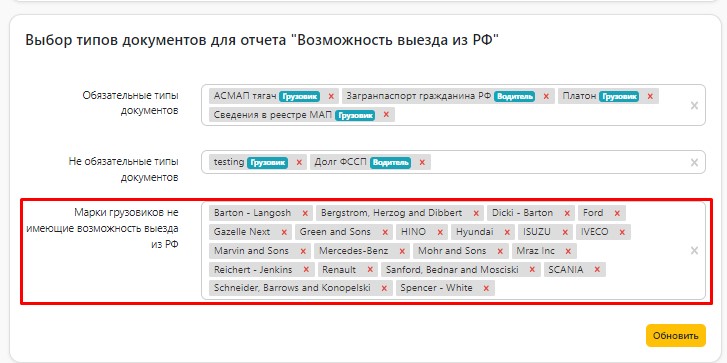
Task: Focus the Марки грузовиков multiselect field
Action: point(453,251)
